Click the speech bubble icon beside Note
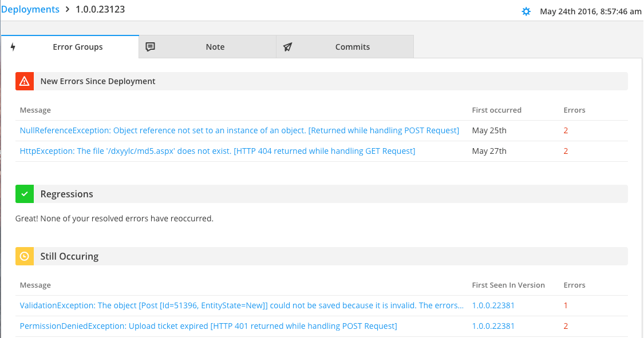This screenshot has height=338, width=644. point(150,46)
